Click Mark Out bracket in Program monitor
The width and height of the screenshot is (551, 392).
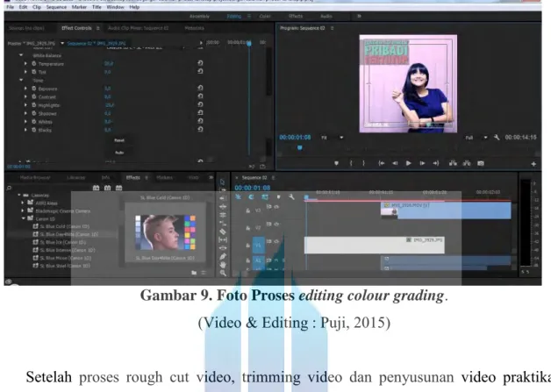tap(364, 163)
